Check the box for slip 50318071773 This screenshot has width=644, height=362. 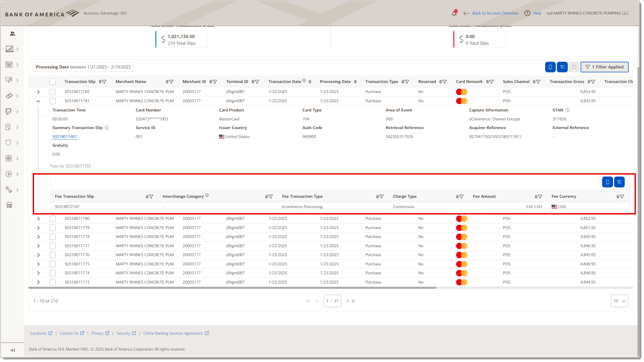[53, 282]
